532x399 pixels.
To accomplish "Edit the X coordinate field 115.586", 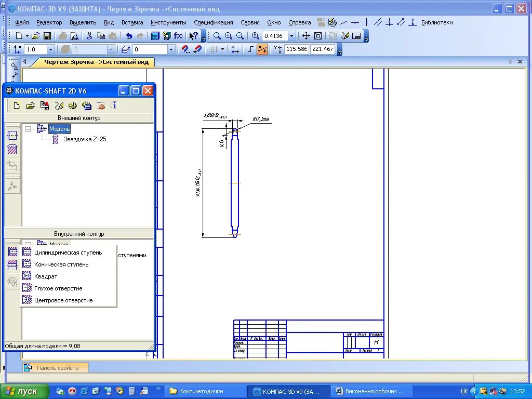I will pyautogui.click(x=296, y=49).
